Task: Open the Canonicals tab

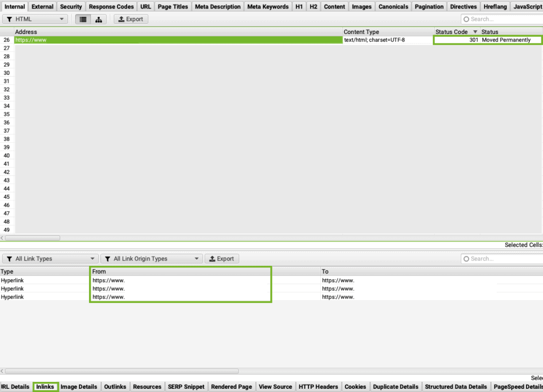Action: coord(393,6)
